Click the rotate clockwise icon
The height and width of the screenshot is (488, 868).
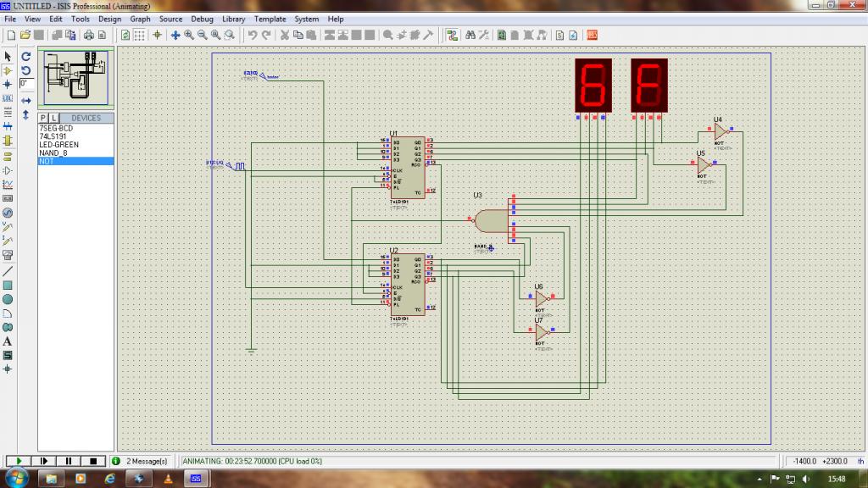[x=26, y=56]
